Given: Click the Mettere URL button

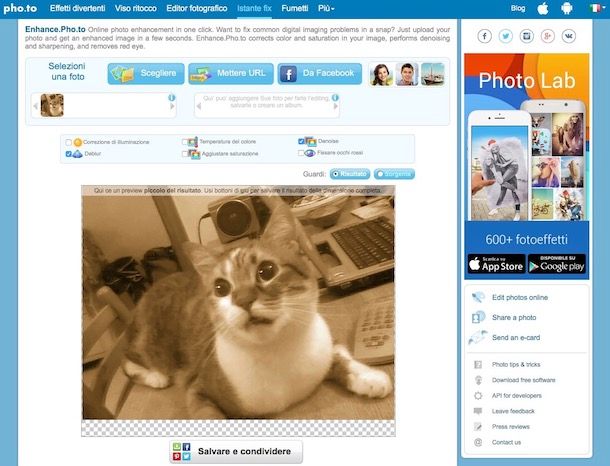Looking at the screenshot, I should pos(231,74).
